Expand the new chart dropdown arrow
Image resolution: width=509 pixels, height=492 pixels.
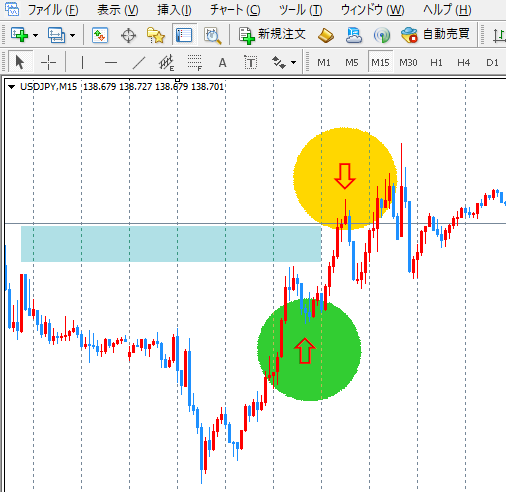click(36, 35)
